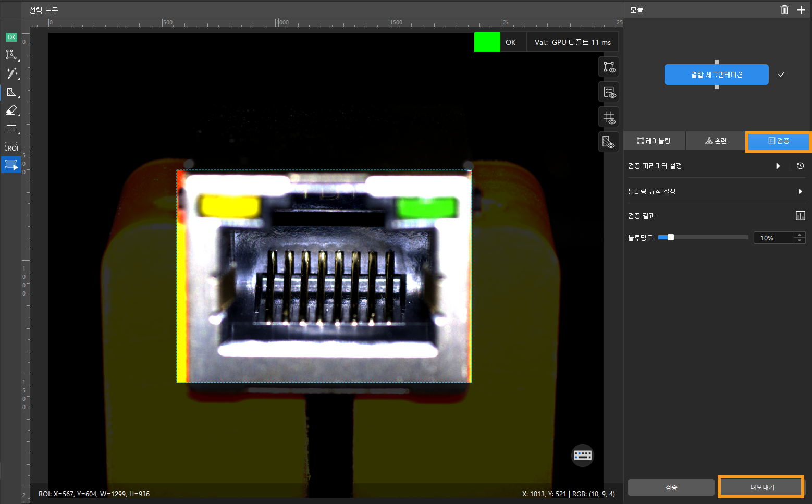Select the eraser tool
Image resolution: width=812 pixels, height=504 pixels.
pyautogui.click(x=11, y=110)
